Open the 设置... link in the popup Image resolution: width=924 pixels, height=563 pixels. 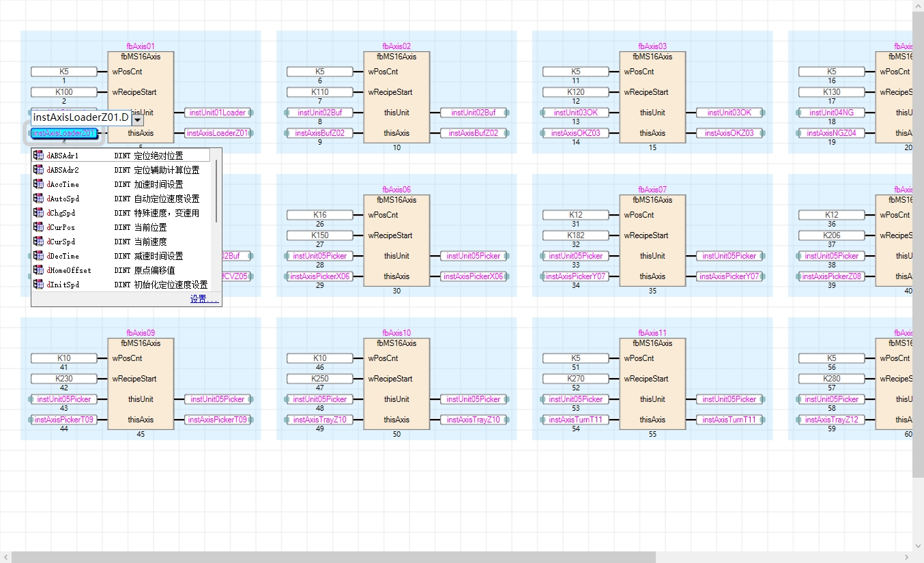(x=204, y=300)
